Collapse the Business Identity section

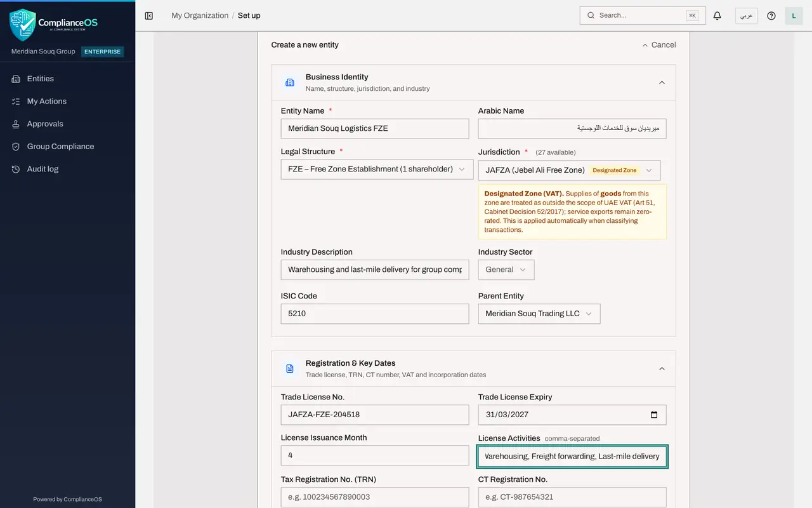tap(662, 83)
